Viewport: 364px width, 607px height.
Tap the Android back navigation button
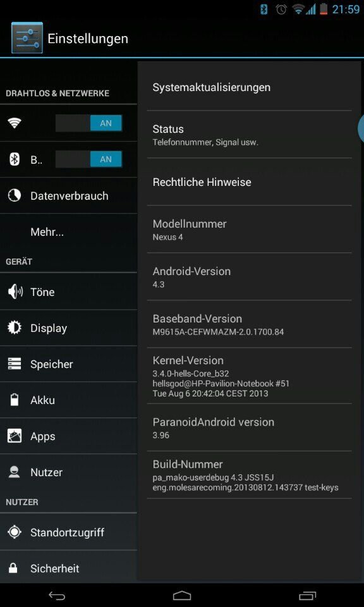coord(57,596)
